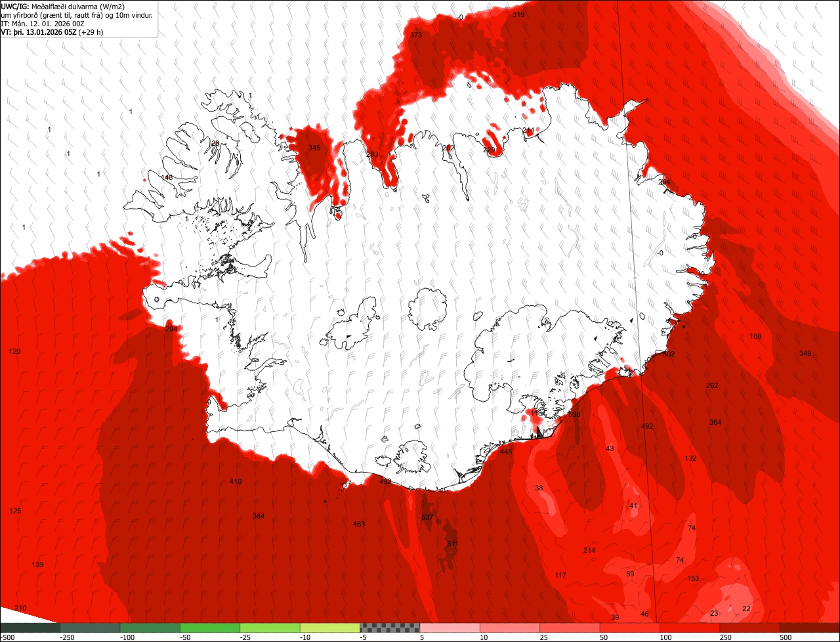Screen dimensions: 840x642
Task: Click the darkest green legend swatch after -500
Action: click(30, 628)
